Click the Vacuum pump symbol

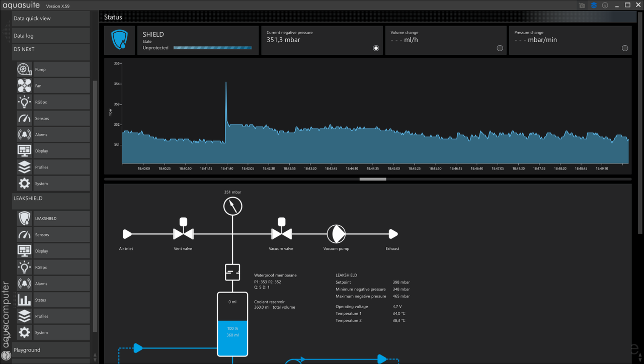coord(336,234)
